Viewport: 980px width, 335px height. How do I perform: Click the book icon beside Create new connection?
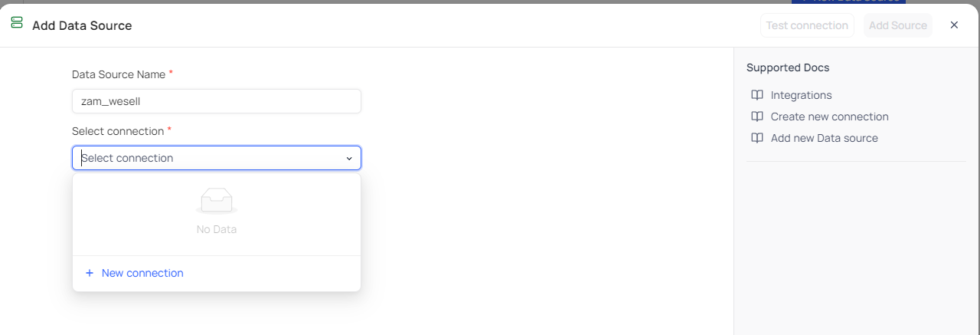click(x=757, y=117)
